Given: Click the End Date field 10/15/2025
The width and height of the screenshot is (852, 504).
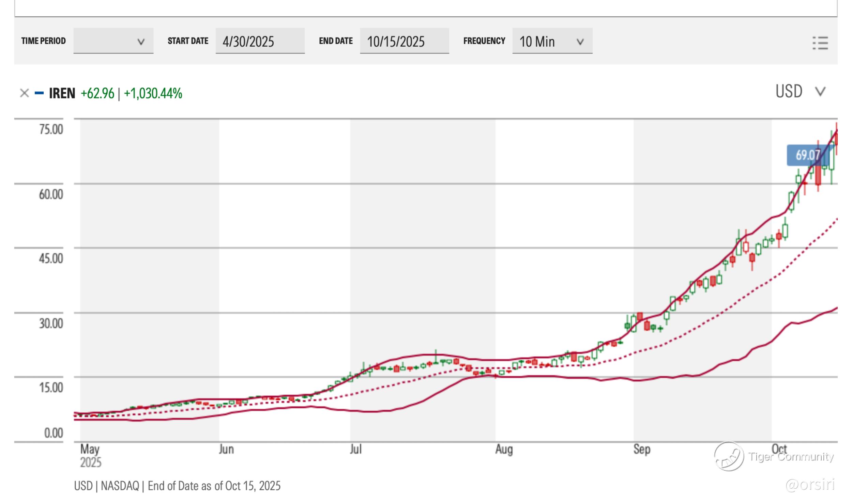Looking at the screenshot, I should tap(404, 41).
